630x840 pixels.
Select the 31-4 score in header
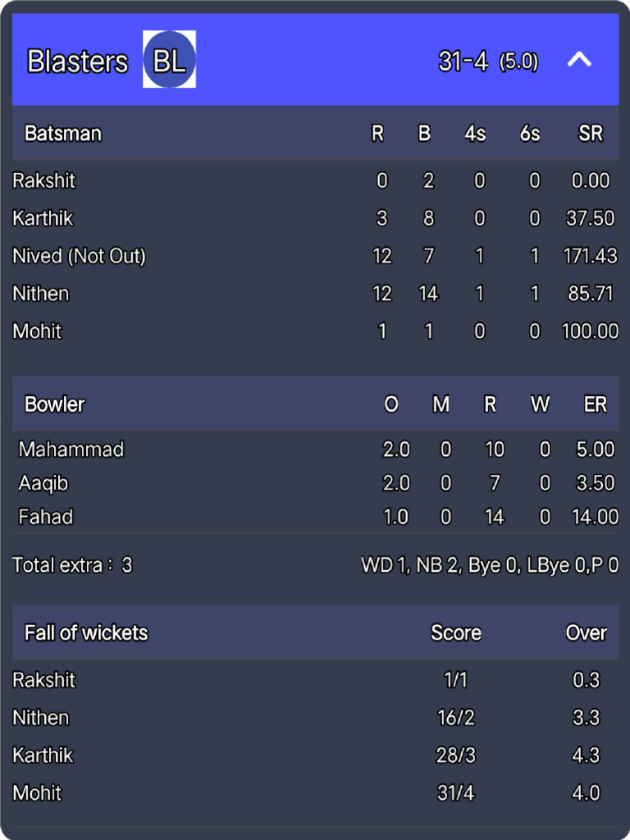point(463,62)
